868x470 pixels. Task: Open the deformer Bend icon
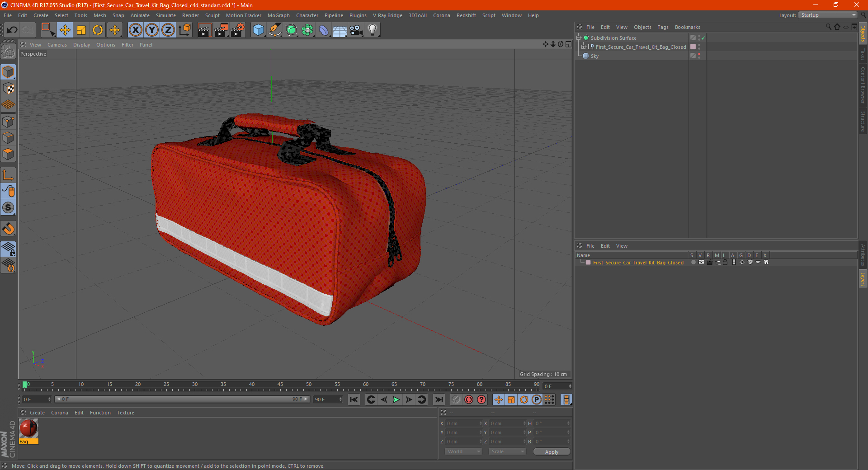pos(324,30)
